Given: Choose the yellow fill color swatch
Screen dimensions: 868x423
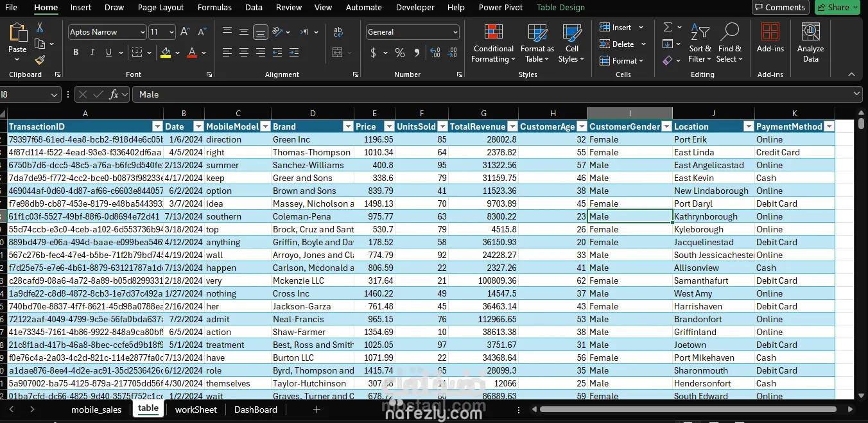Looking at the screenshot, I should 166,53.
